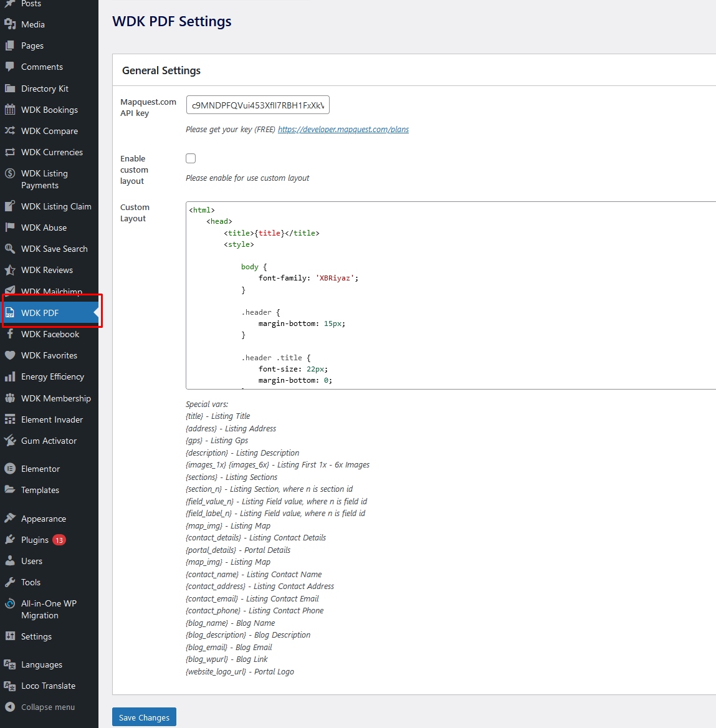The height and width of the screenshot is (728, 716).
Task: Enable the custom layout checkbox
Action: 191,158
